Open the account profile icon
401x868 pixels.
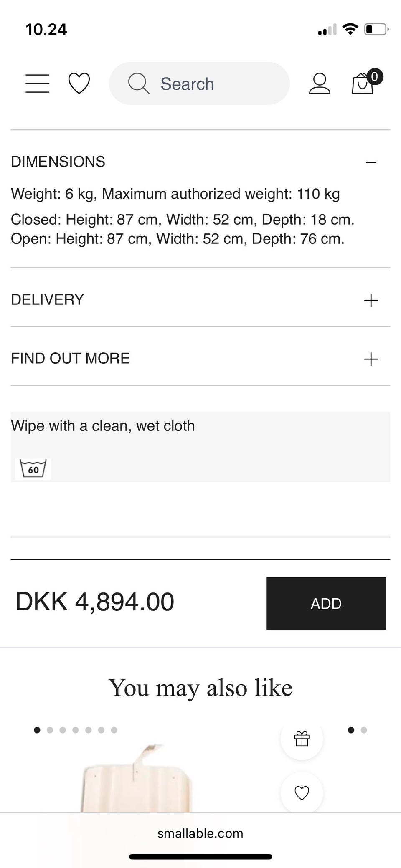pyautogui.click(x=320, y=84)
